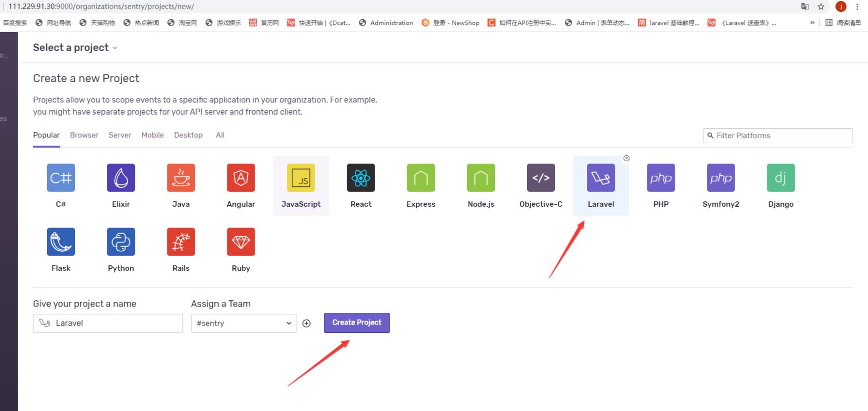Screen dimensions: 868x411
Task: Add a new team with plus icon
Action: [306, 324]
